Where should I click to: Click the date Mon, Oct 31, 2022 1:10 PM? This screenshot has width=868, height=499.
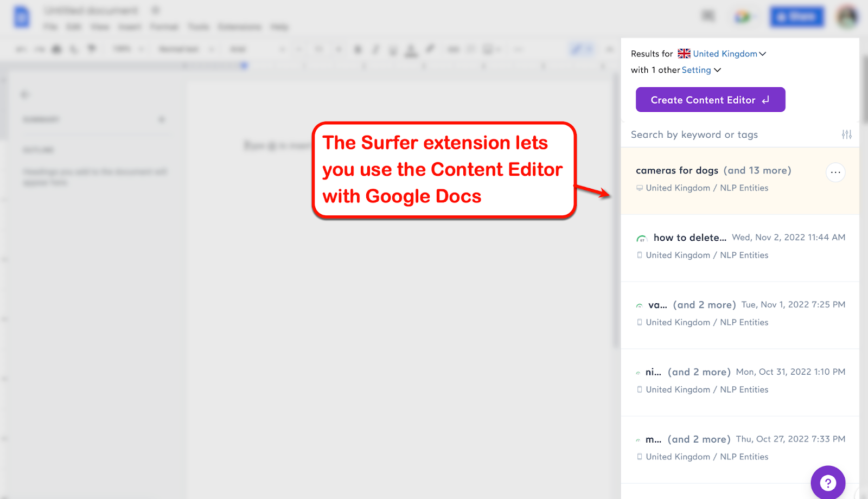(790, 372)
